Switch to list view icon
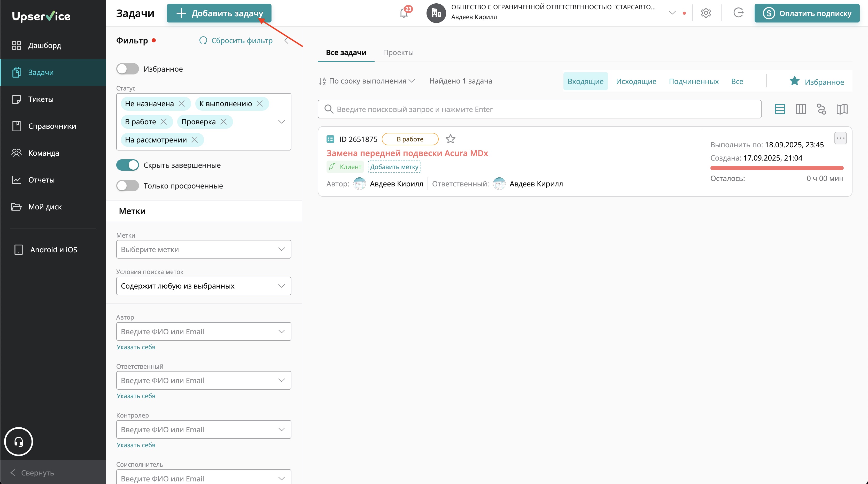868x484 pixels. [780, 109]
